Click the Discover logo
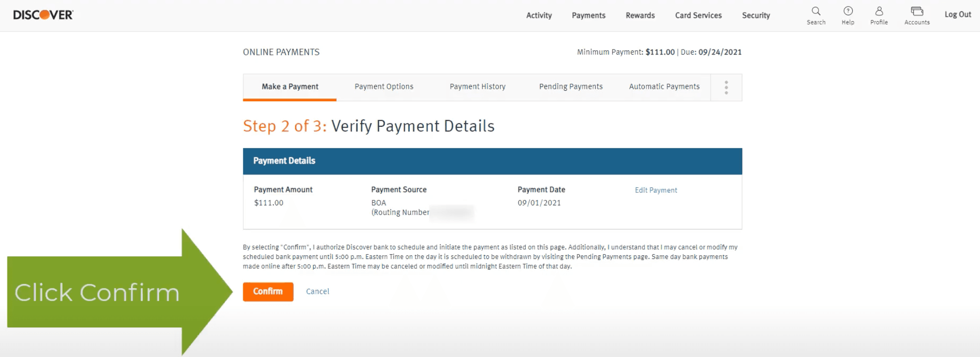 [x=43, y=15]
